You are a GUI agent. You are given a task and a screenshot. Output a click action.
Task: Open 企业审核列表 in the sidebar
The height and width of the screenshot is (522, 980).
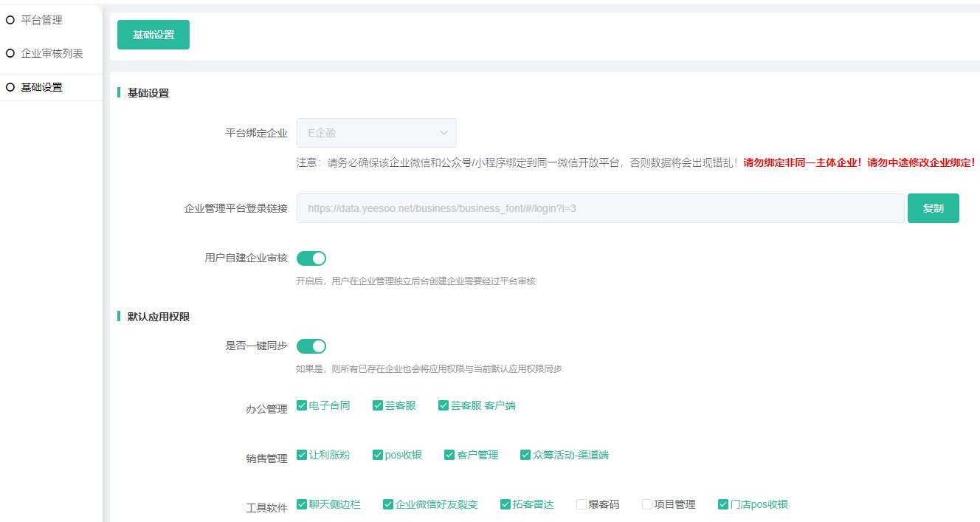(x=52, y=54)
